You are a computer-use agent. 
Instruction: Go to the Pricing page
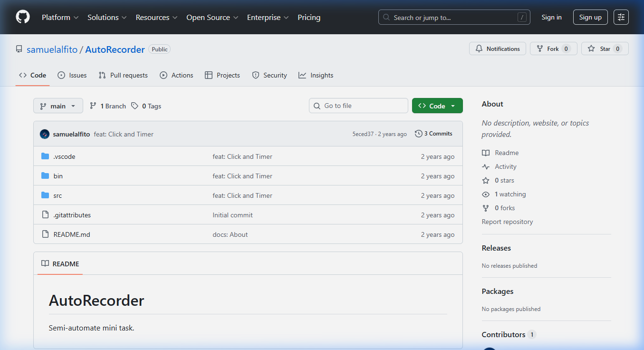(309, 17)
